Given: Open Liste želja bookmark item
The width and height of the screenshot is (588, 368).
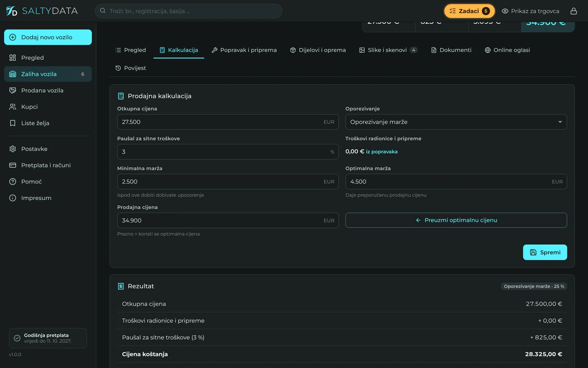Looking at the screenshot, I should 48,123.
